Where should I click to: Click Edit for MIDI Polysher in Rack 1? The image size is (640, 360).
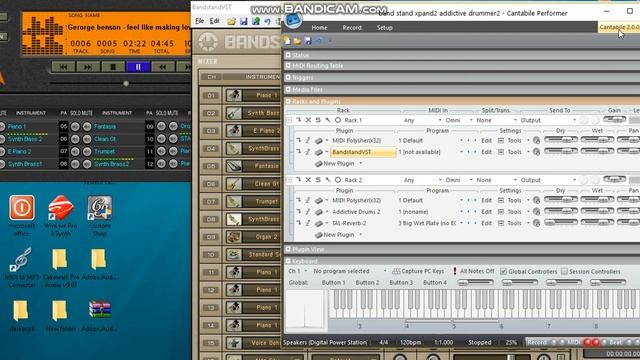[486, 140]
